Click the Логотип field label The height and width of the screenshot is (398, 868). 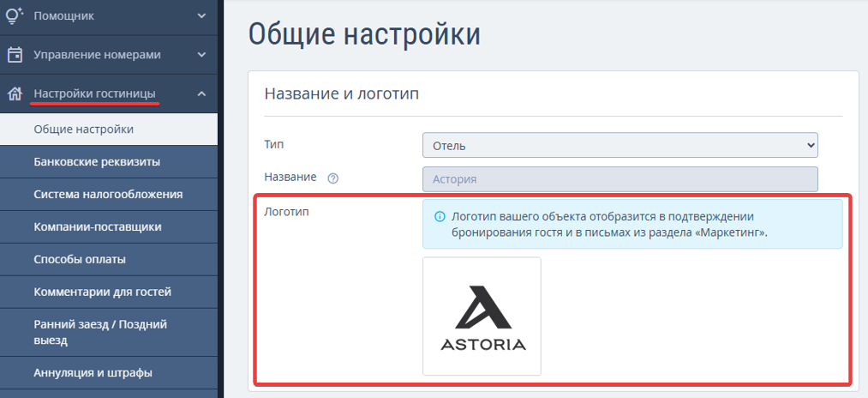click(x=286, y=211)
